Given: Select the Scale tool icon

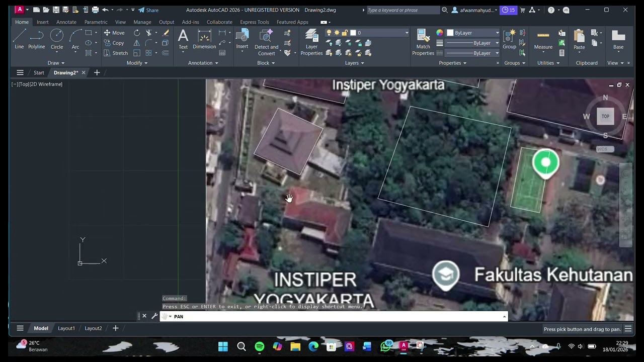Looking at the screenshot, I should coord(137,53).
